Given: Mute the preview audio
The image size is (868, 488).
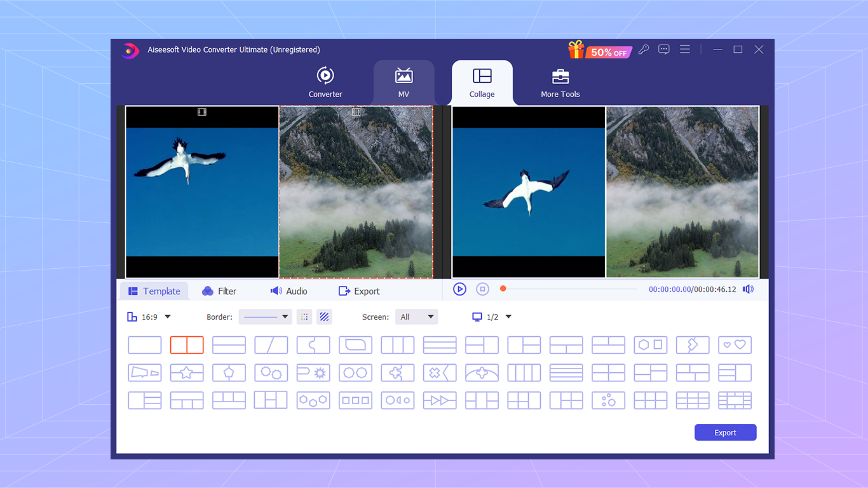Looking at the screenshot, I should tap(748, 288).
